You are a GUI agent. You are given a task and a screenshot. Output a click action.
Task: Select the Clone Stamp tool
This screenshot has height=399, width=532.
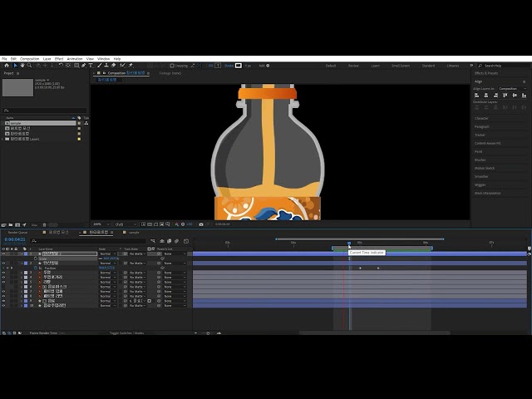tap(106, 66)
